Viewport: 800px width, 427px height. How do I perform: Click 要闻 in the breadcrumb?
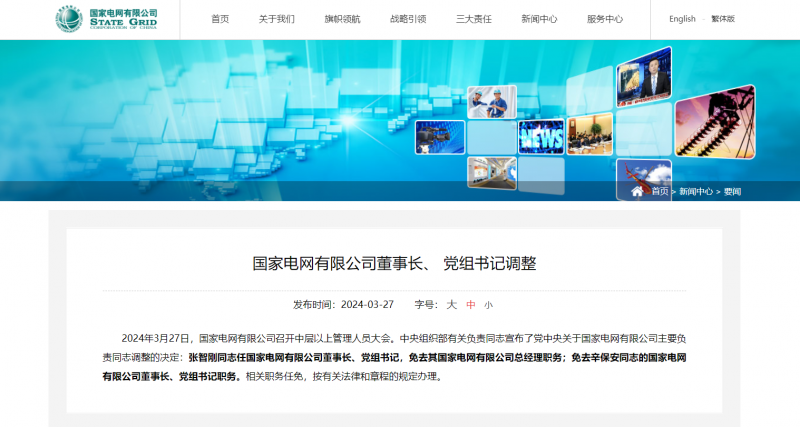point(732,191)
